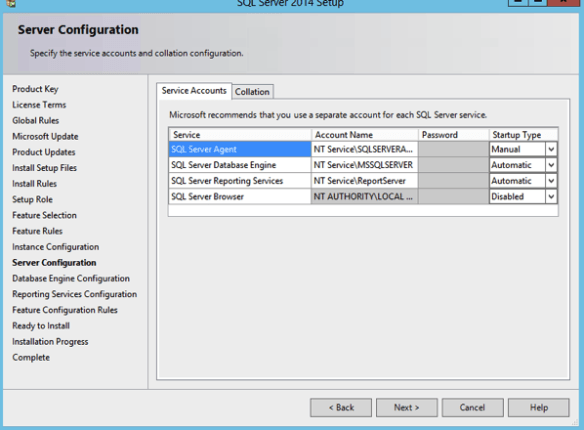Image resolution: width=584 pixels, height=430 pixels.
Task: Click the Service column header
Action: click(240, 135)
